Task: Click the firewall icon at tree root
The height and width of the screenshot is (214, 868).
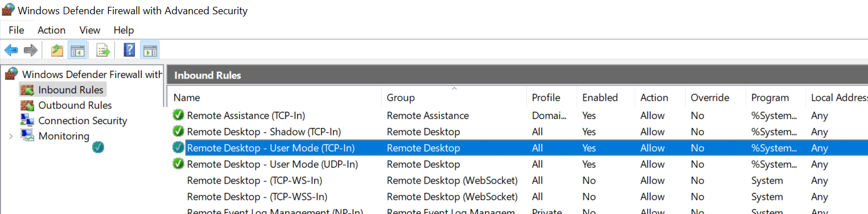Action: click(11, 74)
